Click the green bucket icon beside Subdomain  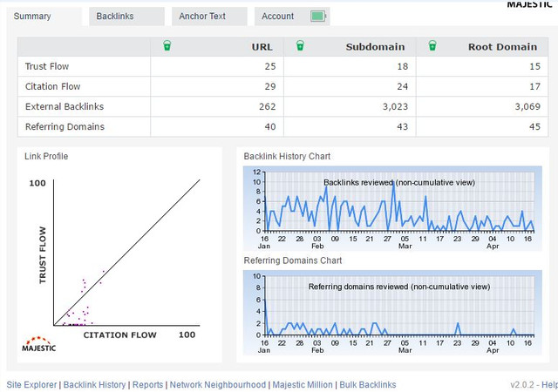coord(300,45)
